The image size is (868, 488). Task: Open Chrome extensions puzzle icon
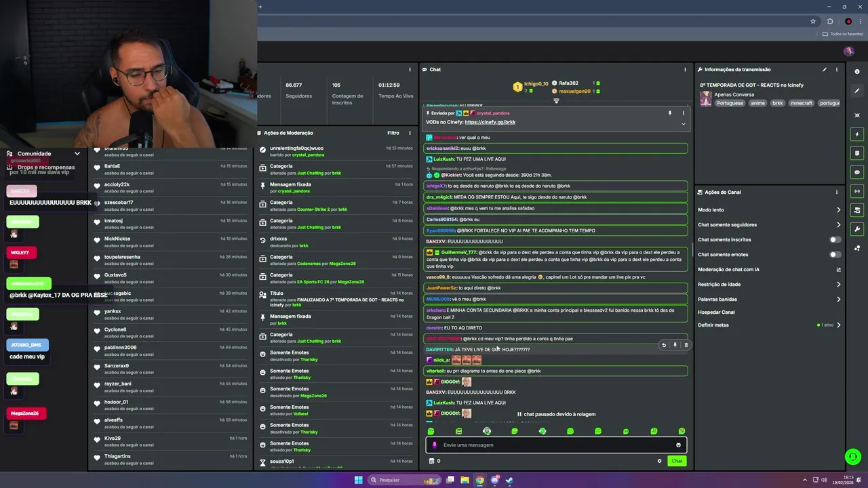(x=830, y=21)
